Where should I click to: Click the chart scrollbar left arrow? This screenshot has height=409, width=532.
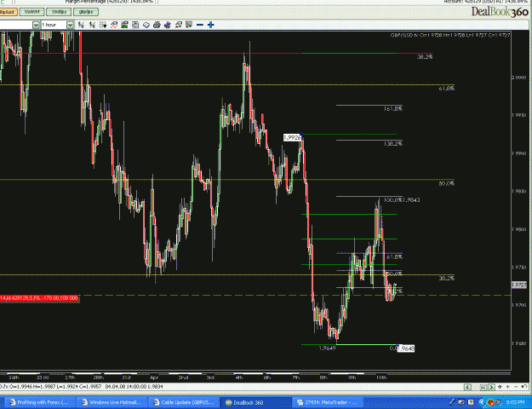(x=467, y=387)
